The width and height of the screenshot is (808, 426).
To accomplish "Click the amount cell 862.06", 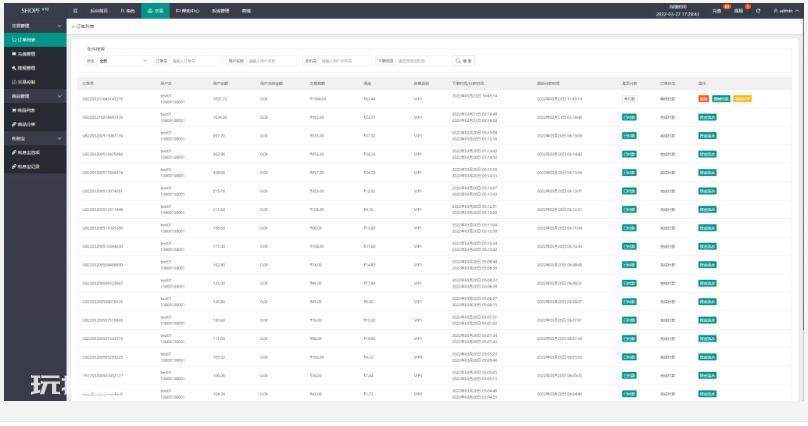I will (x=219, y=154).
